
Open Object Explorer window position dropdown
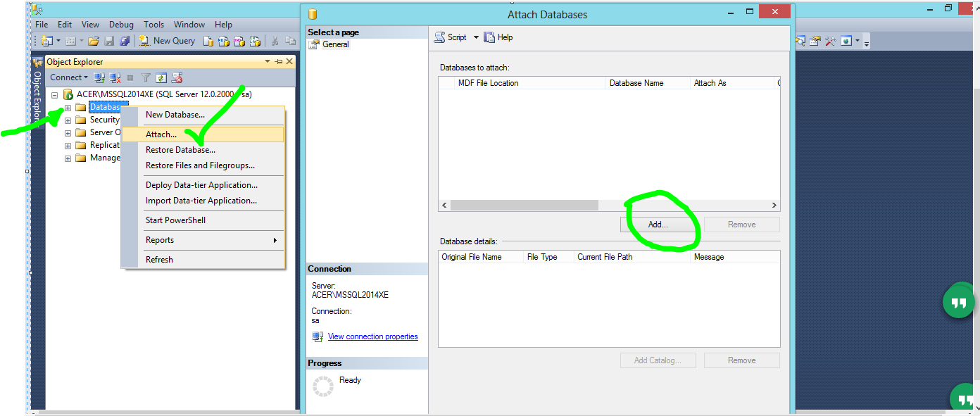pos(268,62)
